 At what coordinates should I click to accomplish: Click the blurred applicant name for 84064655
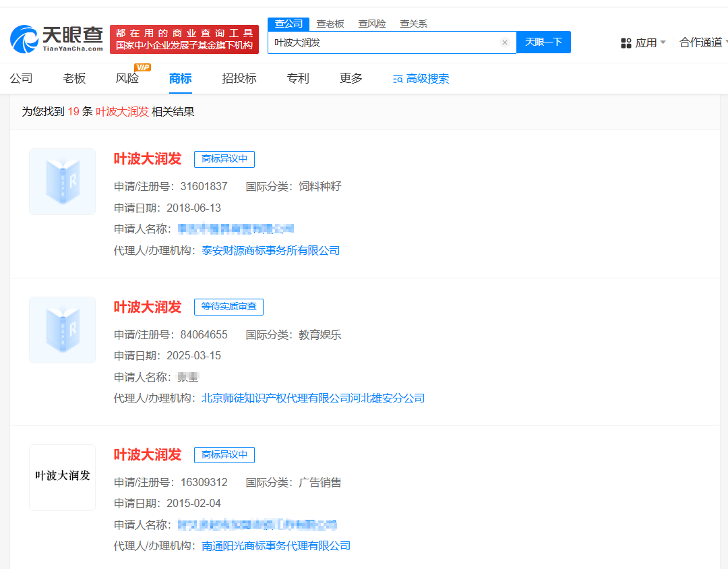pyautogui.click(x=188, y=377)
